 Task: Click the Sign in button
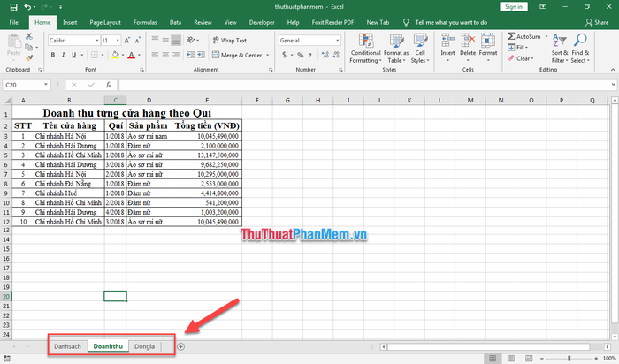point(514,7)
